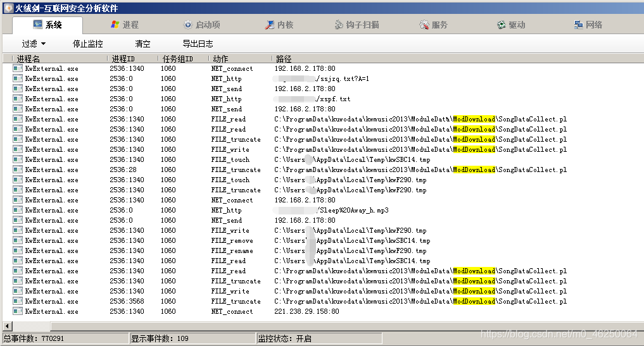644x346 pixels.
Task: Click the 钩子扫描 tab hook icon
Action: (338, 25)
